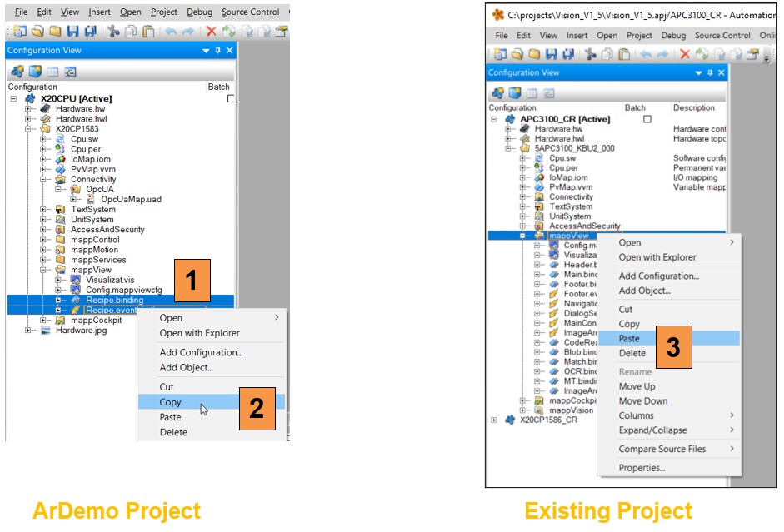The width and height of the screenshot is (784, 532).
Task: Click the red Delete X in the ArDemo toolbar
Action: coord(211,32)
